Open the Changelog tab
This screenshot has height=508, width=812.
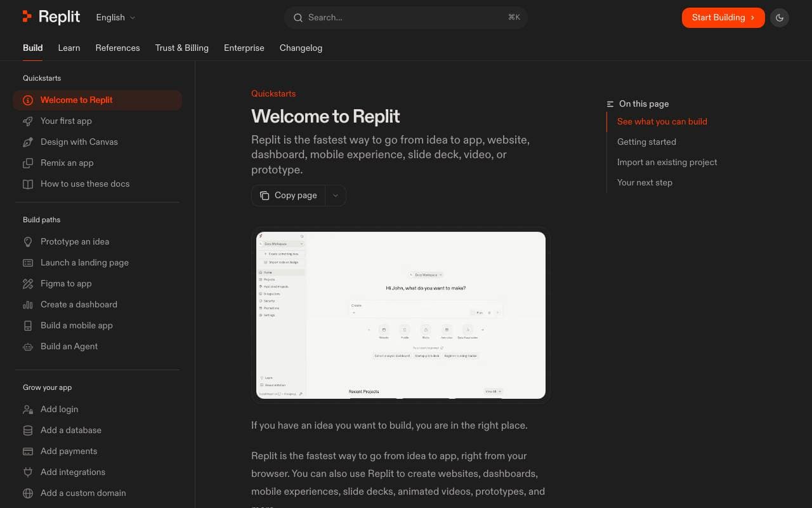pyautogui.click(x=301, y=48)
